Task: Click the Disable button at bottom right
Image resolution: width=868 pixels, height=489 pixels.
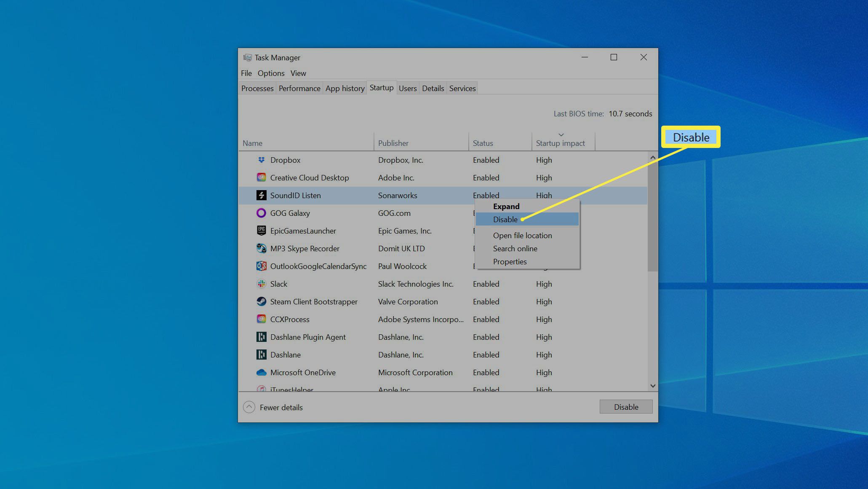Action: [626, 407]
